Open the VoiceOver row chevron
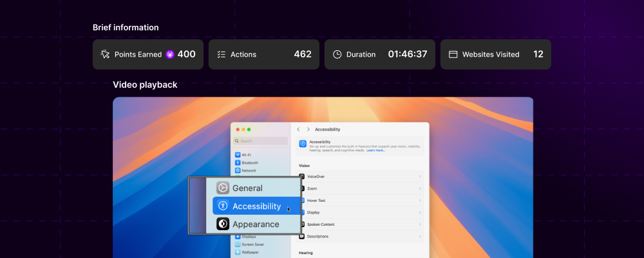The image size is (644, 258). click(420, 177)
